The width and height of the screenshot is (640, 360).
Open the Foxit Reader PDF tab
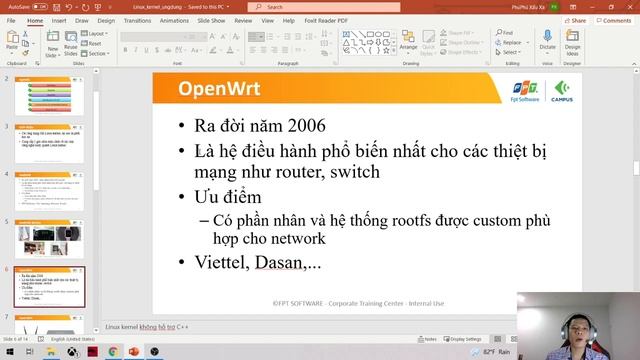[x=326, y=20]
